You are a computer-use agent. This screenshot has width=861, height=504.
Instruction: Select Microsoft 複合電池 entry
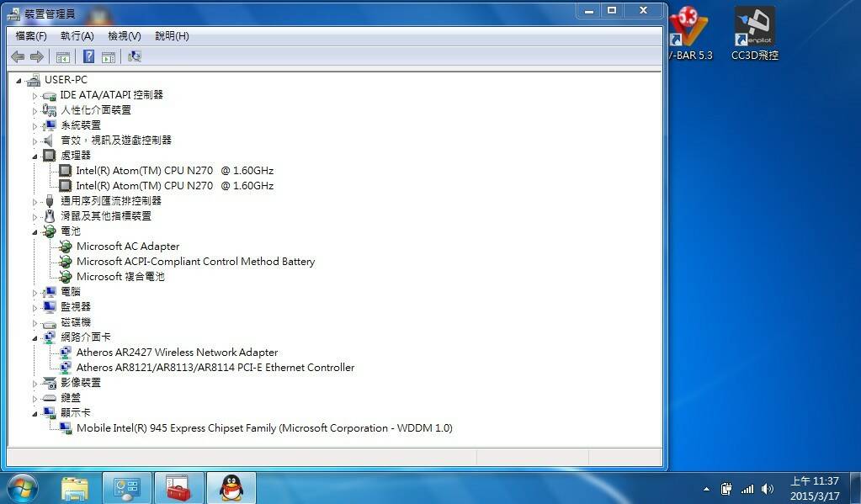click(120, 277)
